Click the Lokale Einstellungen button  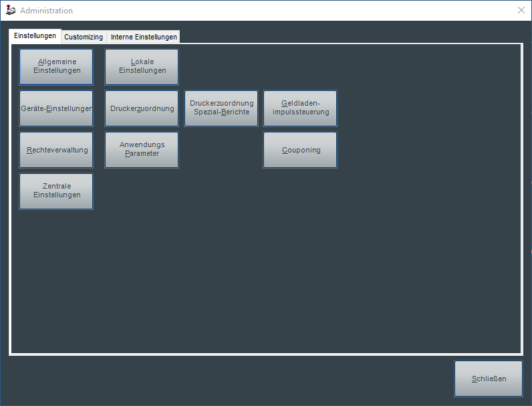(x=142, y=66)
